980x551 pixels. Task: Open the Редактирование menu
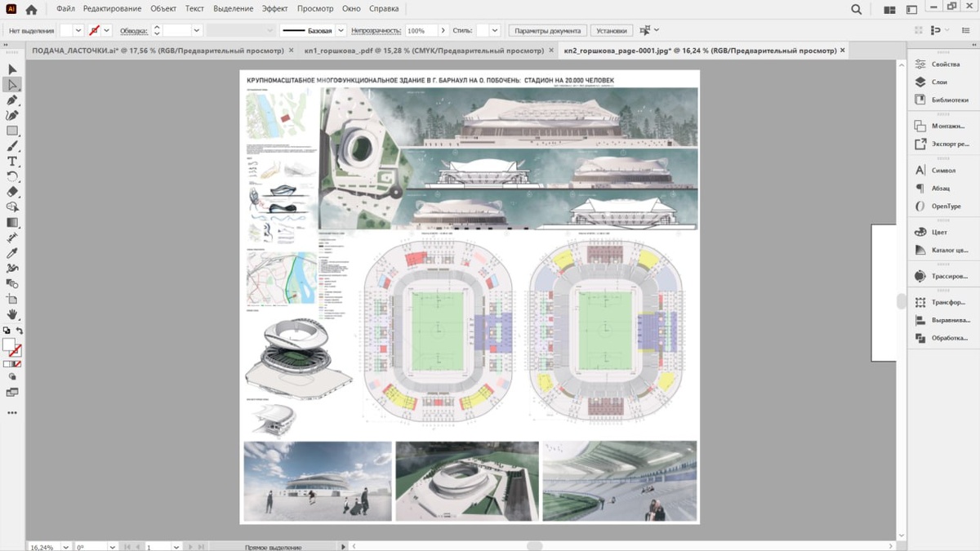pos(112,9)
